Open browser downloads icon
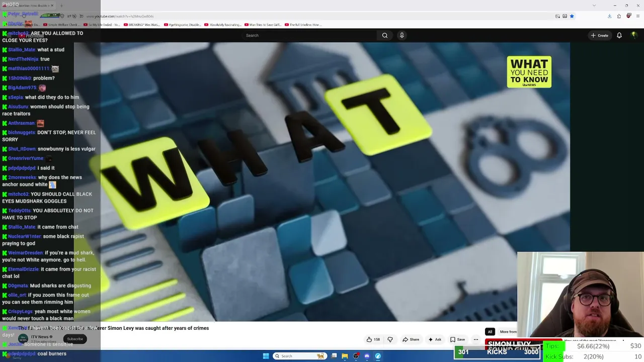644x362 pixels. [x=609, y=16]
